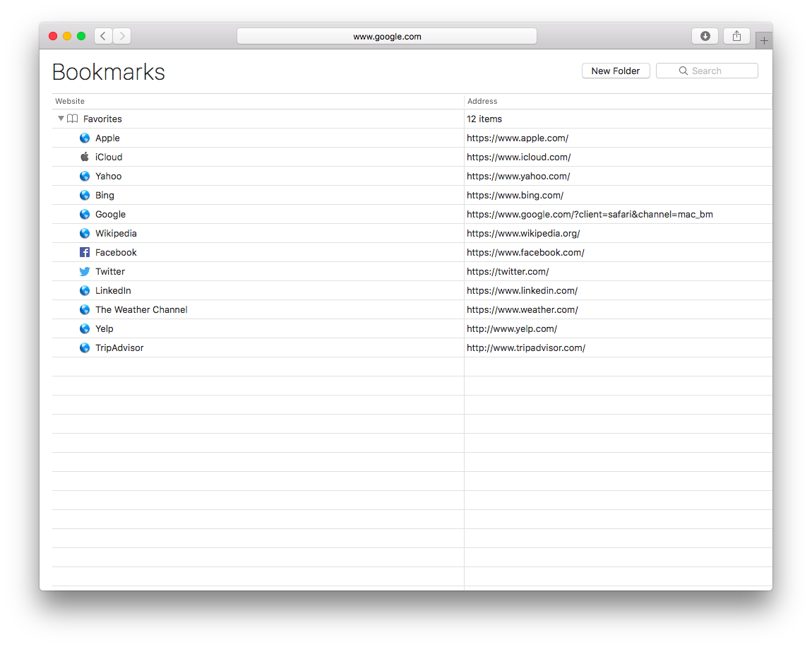Image resolution: width=812 pixels, height=647 pixels.
Task: Close the window with red button
Action: pos(53,36)
